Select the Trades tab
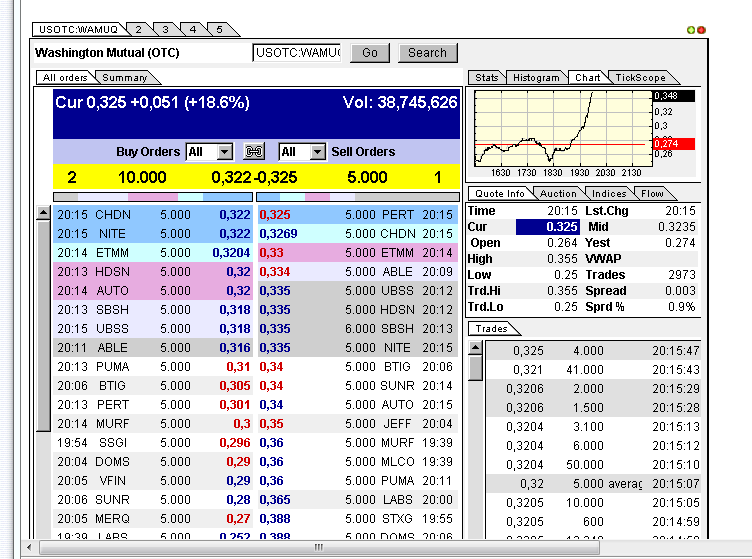Screen dimensions: 752x559 [492, 328]
